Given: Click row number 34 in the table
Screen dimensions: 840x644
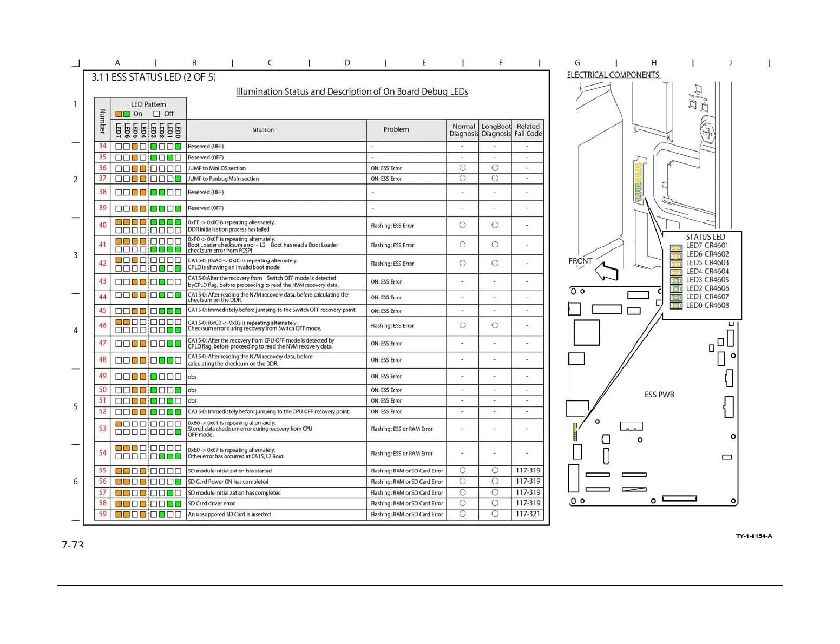Looking at the screenshot, I should 102,146.
